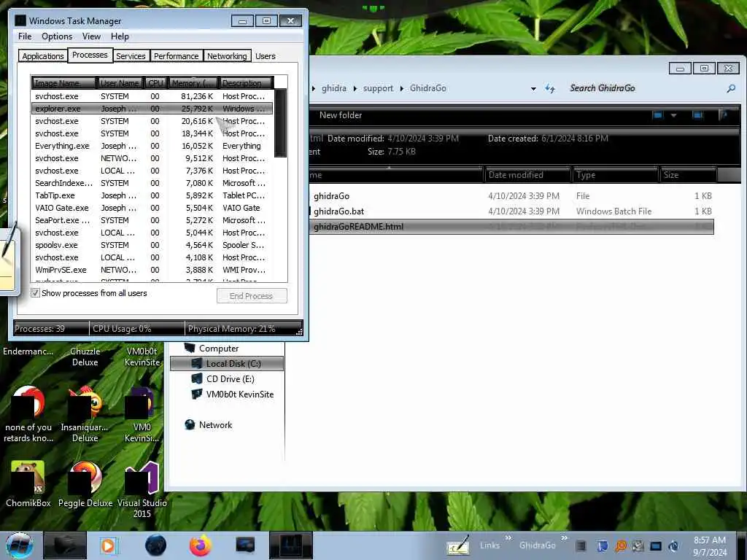Select Network in navigation pane
Screen dimensions: 747x560
(x=209, y=425)
